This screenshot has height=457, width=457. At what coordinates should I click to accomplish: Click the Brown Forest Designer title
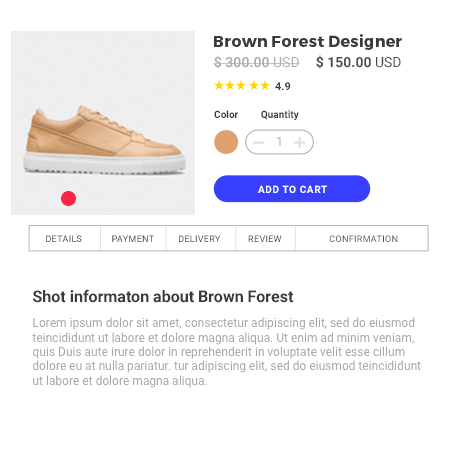pos(307,42)
